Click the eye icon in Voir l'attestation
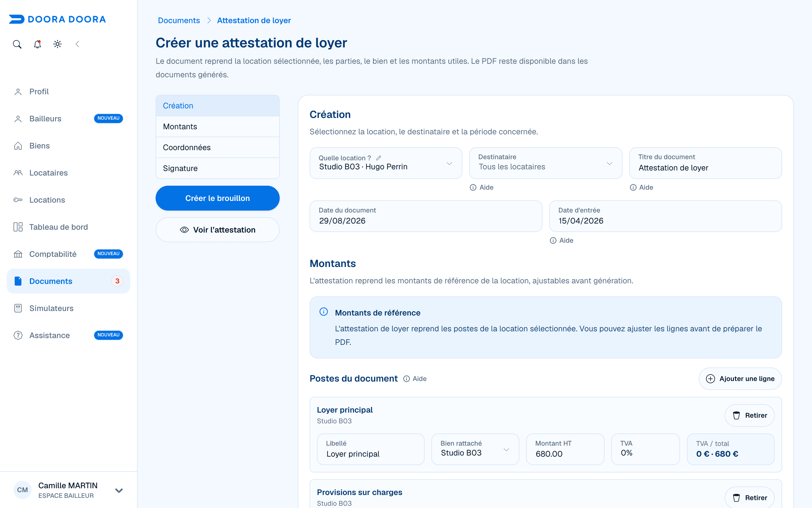Viewport: 812px width, 508px height. coord(185,230)
